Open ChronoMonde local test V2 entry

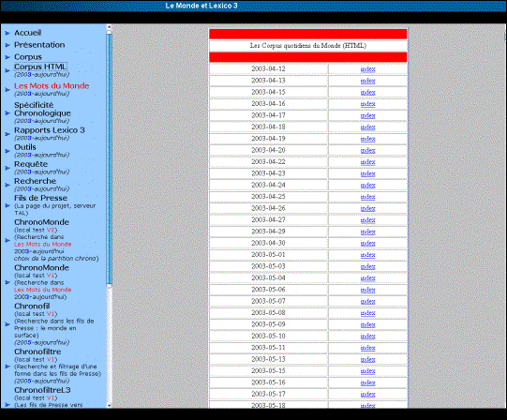point(41,222)
